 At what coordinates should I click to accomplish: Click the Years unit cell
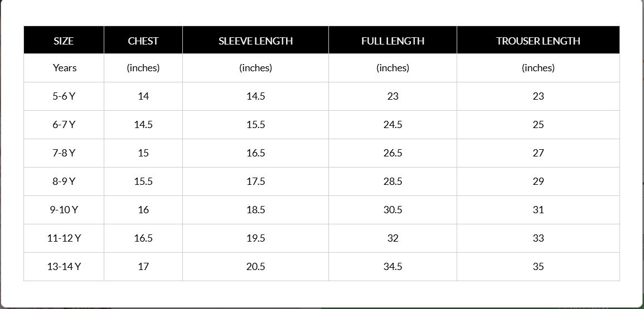[x=64, y=68]
